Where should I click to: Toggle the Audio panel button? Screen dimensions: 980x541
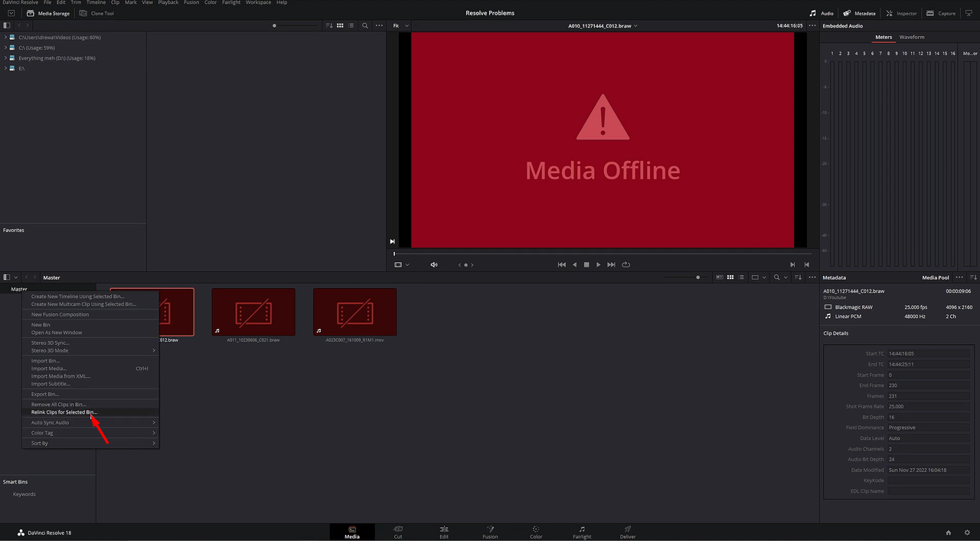(822, 13)
